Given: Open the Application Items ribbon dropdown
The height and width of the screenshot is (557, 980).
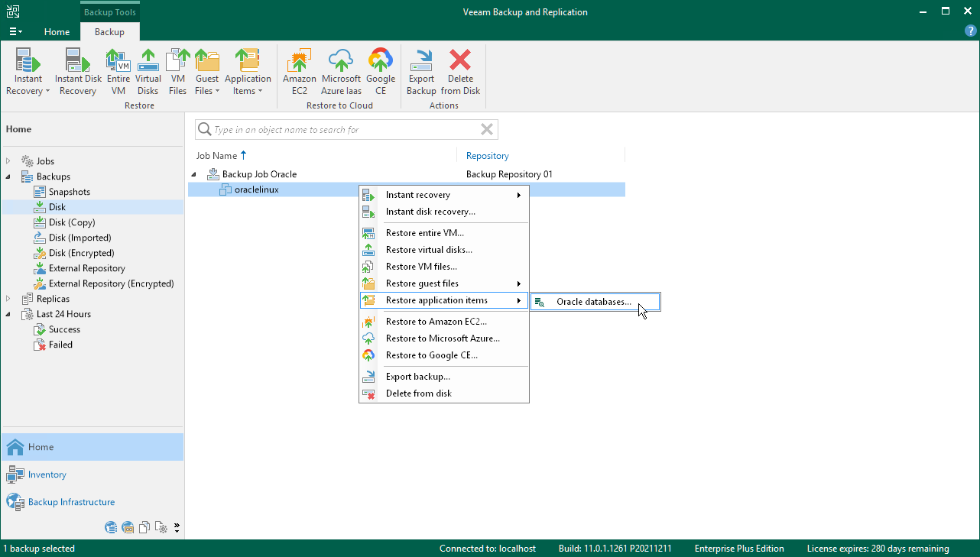Looking at the screenshot, I should coord(248,72).
